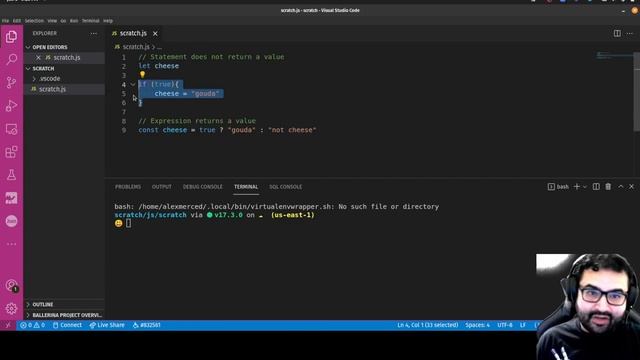Show additional activity bar views ellipsis
The width and height of the screenshot is (640, 360).
11,244
